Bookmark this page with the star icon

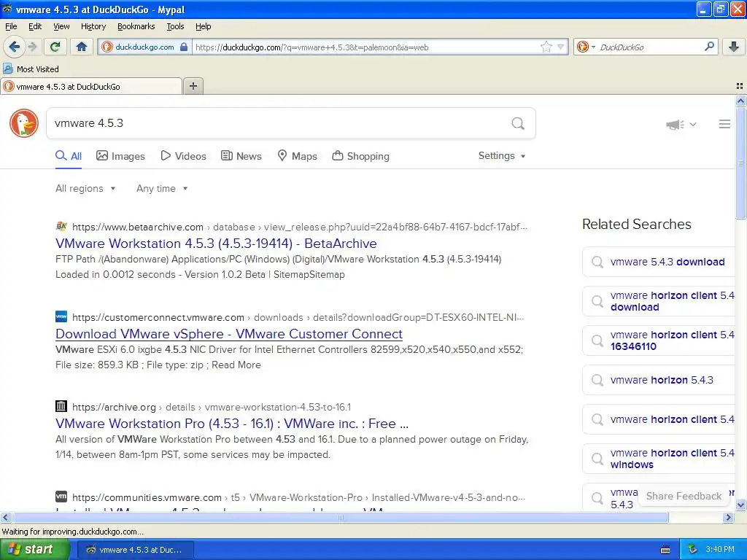(546, 47)
